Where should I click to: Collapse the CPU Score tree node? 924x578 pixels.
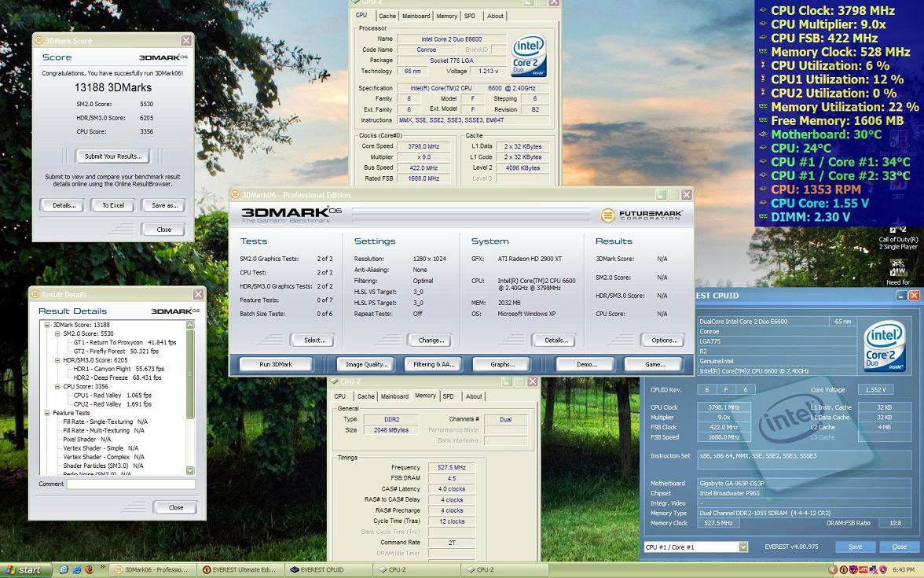tap(57, 387)
